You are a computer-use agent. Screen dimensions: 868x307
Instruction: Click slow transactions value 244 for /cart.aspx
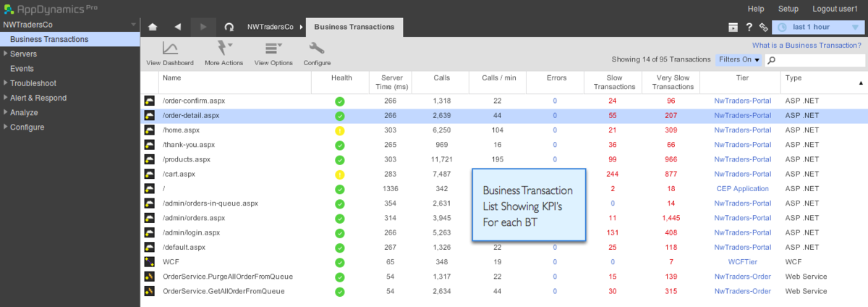[613, 174]
